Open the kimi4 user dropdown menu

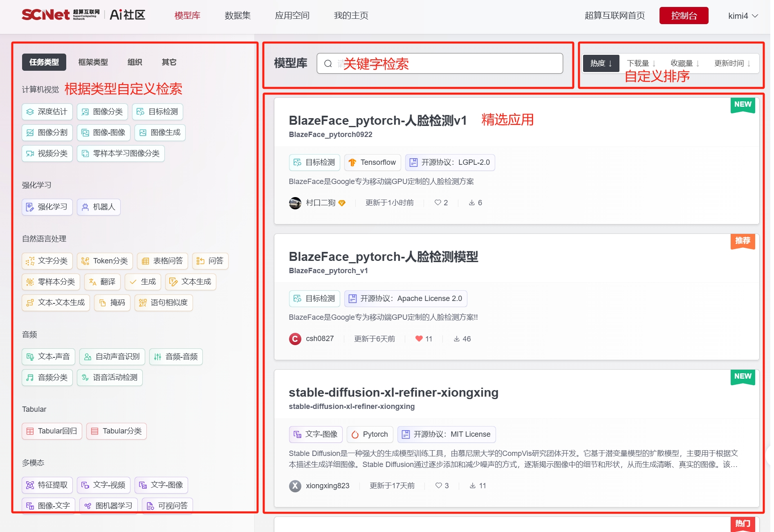(x=743, y=16)
